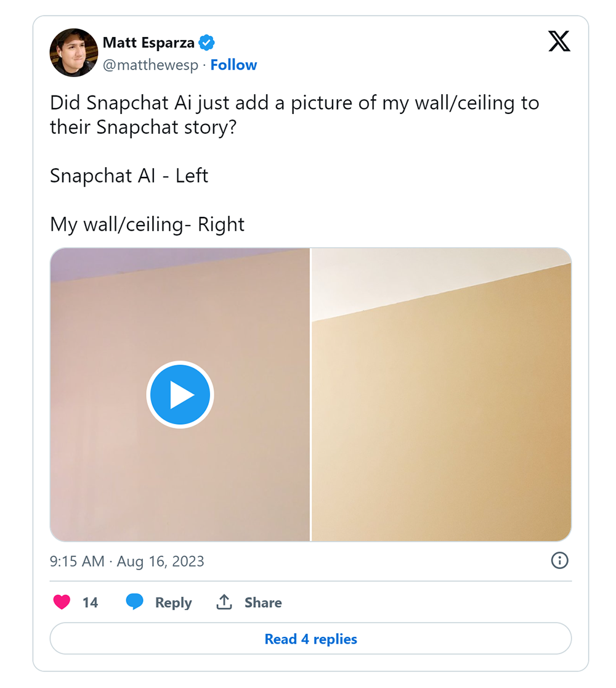Screen dimensions: 616x688
Task: Like the tweet with the heart icon
Action: 62,602
